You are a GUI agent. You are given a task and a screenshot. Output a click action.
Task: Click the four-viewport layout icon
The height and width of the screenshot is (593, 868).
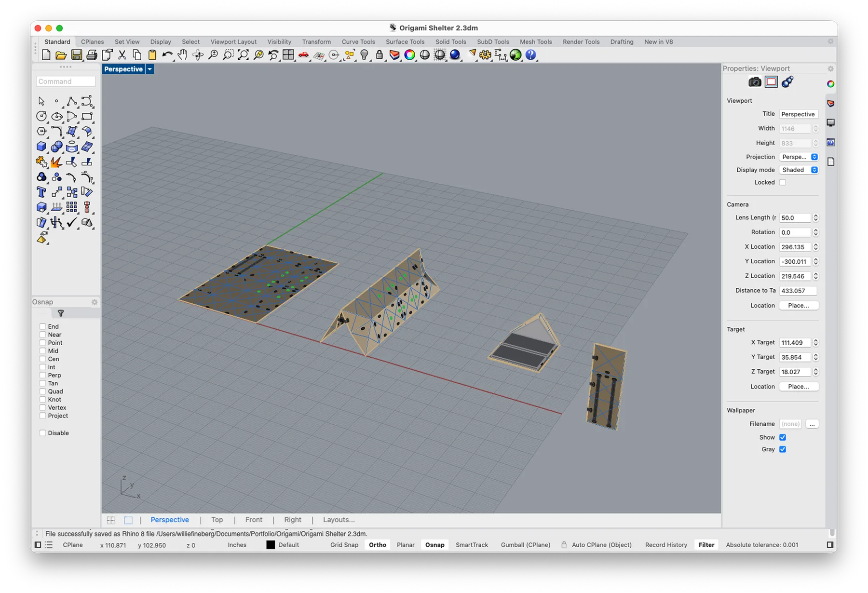tap(288, 55)
